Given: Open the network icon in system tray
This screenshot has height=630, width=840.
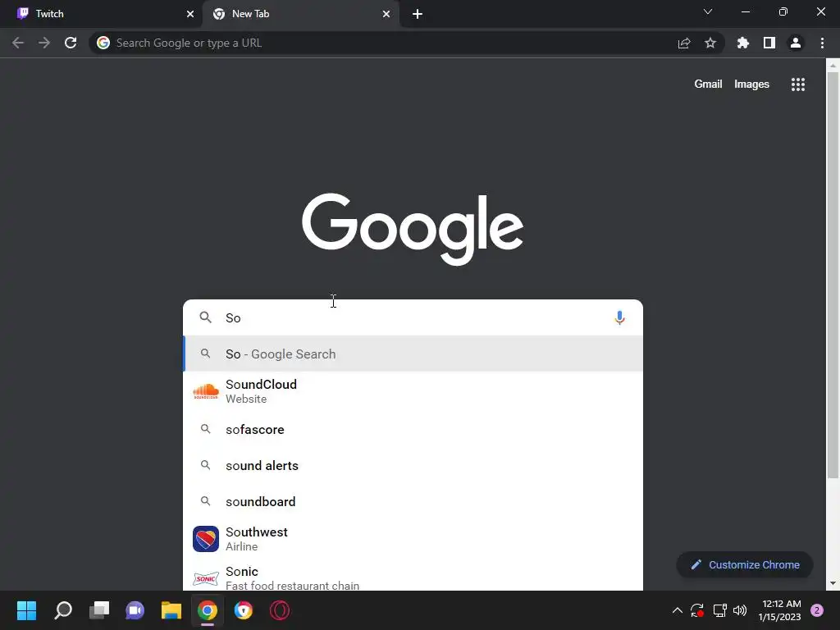Looking at the screenshot, I should pyautogui.click(x=720, y=610).
